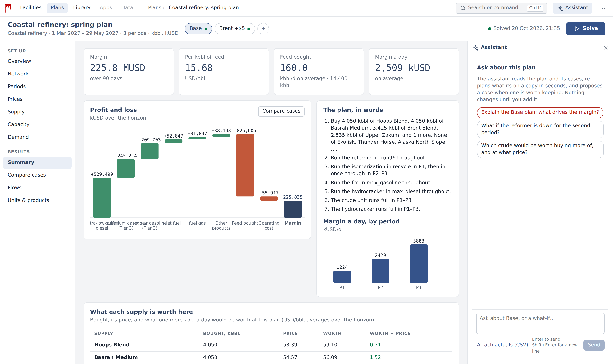Image resolution: width=613 pixels, height=364 pixels.
Task: Click the Plans breadcrumb link
Action: (x=154, y=8)
